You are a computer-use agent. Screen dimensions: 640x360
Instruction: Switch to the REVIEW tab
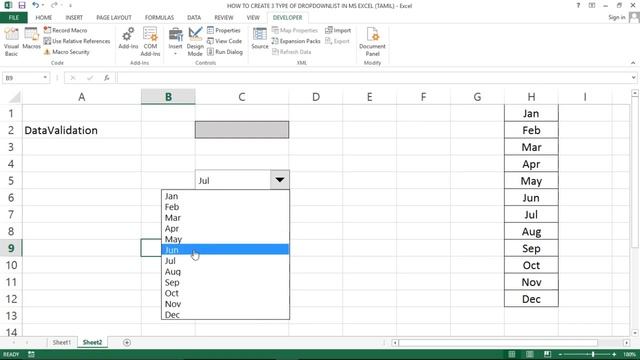coord(224,18)
